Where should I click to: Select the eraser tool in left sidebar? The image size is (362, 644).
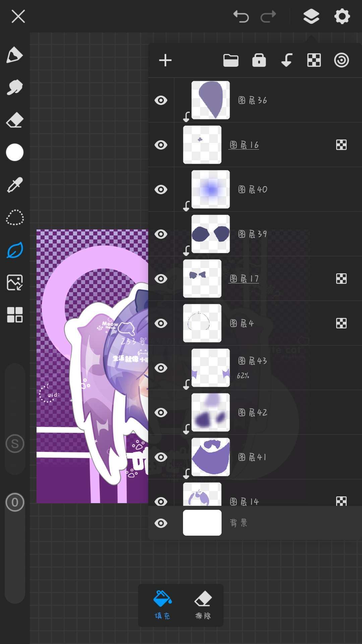point(15,120)
